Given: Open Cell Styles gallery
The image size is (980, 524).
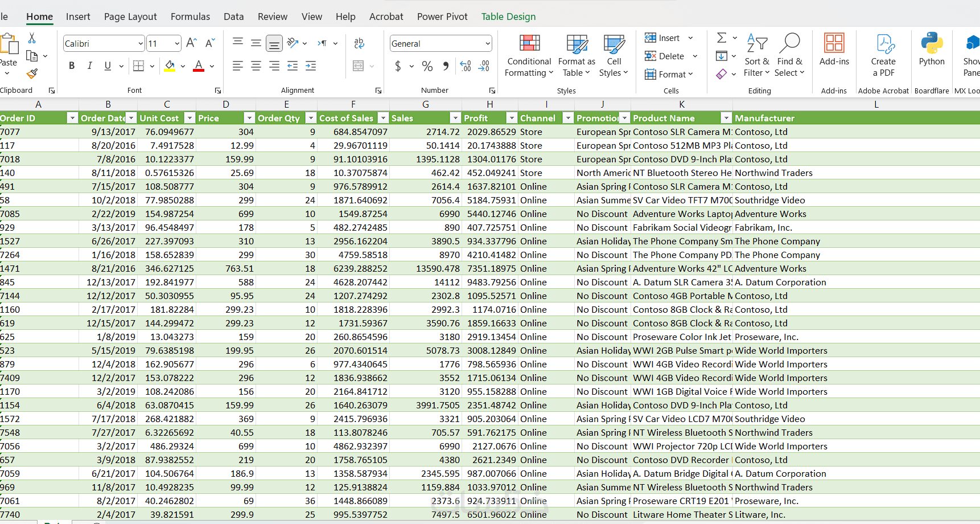Looking at the screenshot, I should tap(614, 56).
